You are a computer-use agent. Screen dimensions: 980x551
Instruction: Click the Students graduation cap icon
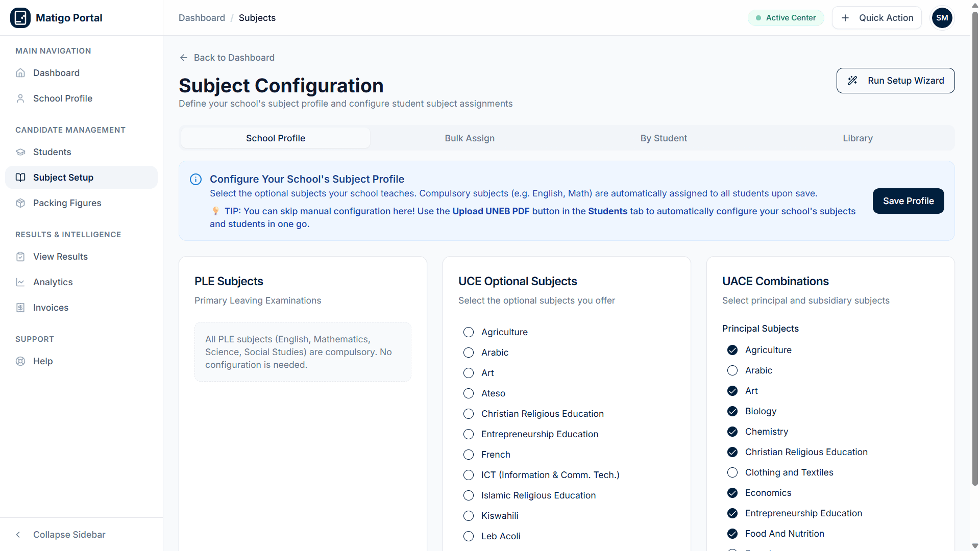(x=20, y=152)
